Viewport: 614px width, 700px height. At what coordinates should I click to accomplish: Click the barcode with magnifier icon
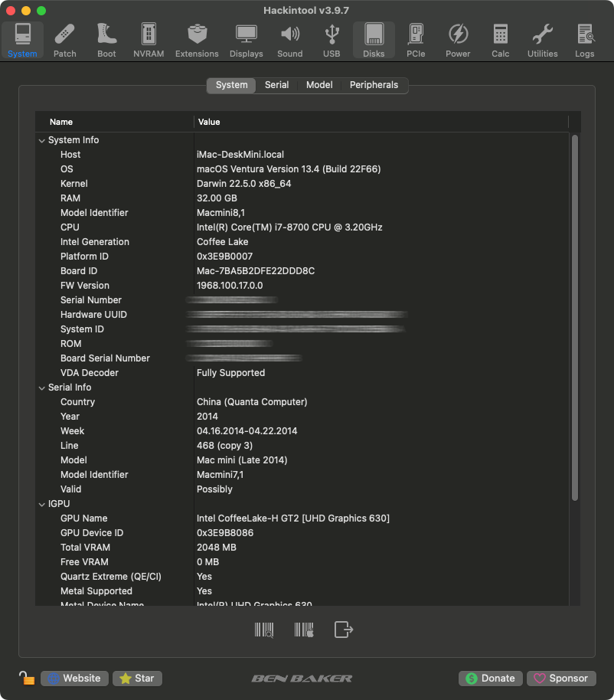click(263, 630)
